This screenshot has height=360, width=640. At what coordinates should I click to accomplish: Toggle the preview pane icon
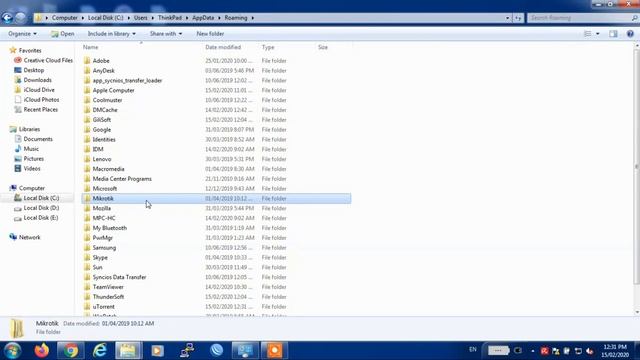613,34
